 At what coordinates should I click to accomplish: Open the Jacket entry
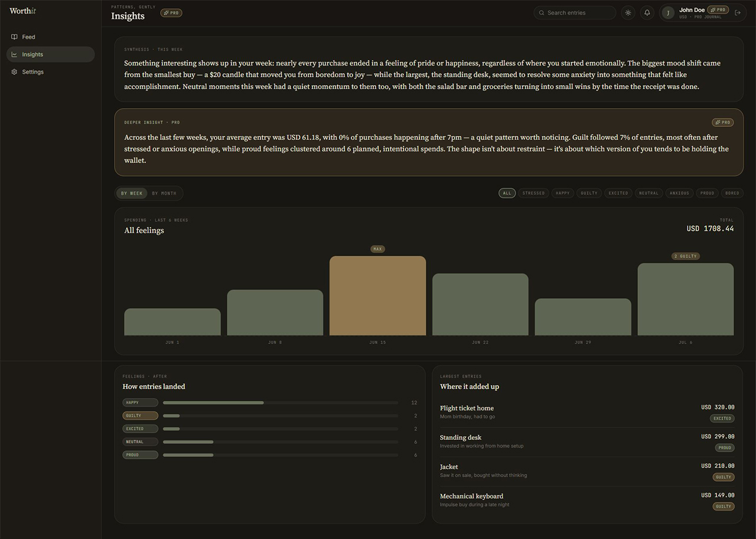(587, 471)
